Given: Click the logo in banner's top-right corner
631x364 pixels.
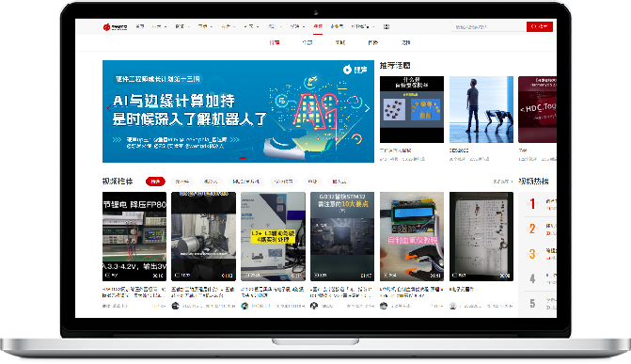Looking at the screenshot, I should point(355,70).
